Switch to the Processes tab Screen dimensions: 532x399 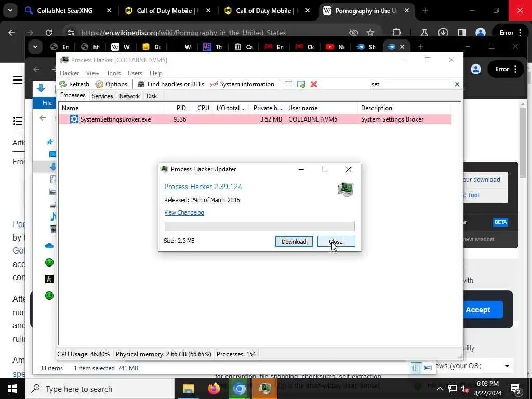coord(73,96)
